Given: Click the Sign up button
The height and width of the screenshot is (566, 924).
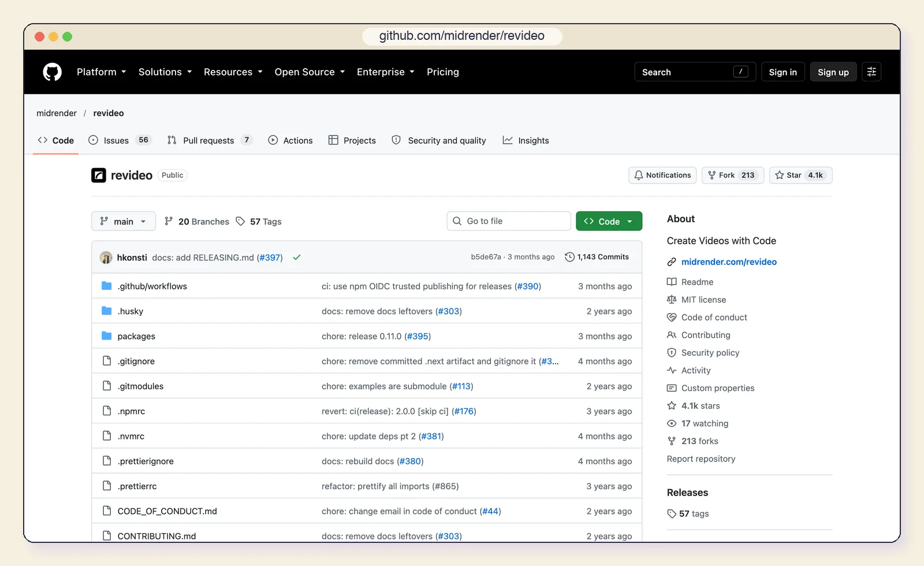Looking at the screenshot, I should [x=833, y=72].
